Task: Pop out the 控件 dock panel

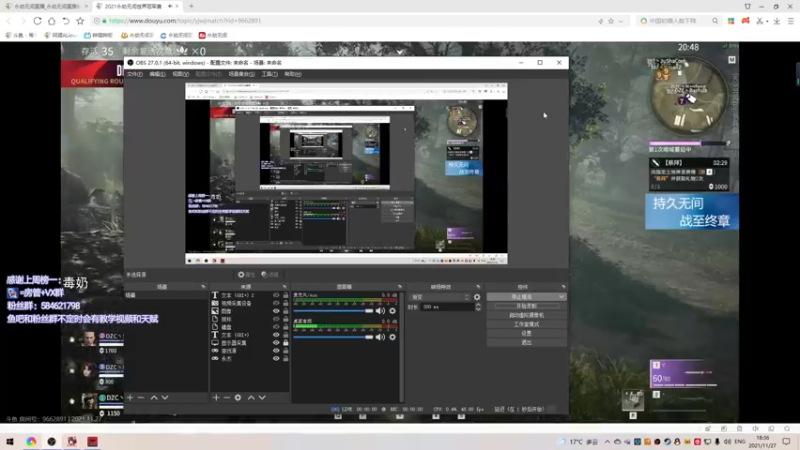Action: tap(563, 287)
